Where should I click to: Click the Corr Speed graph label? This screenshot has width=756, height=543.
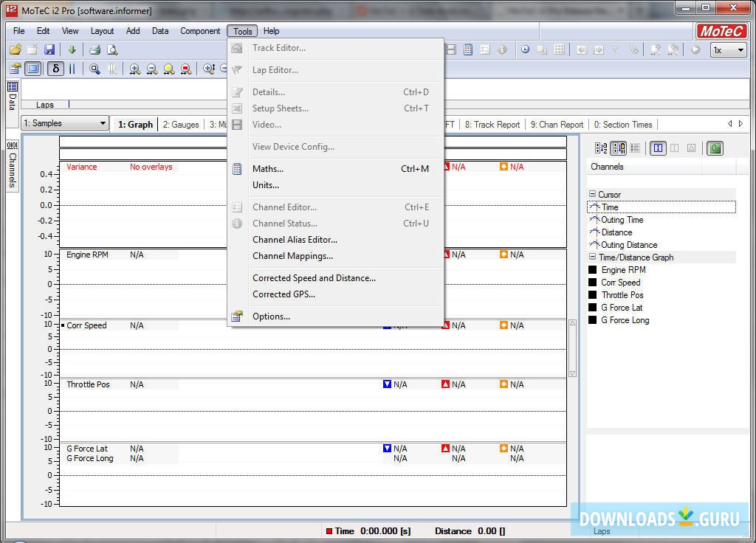[86, 325]
